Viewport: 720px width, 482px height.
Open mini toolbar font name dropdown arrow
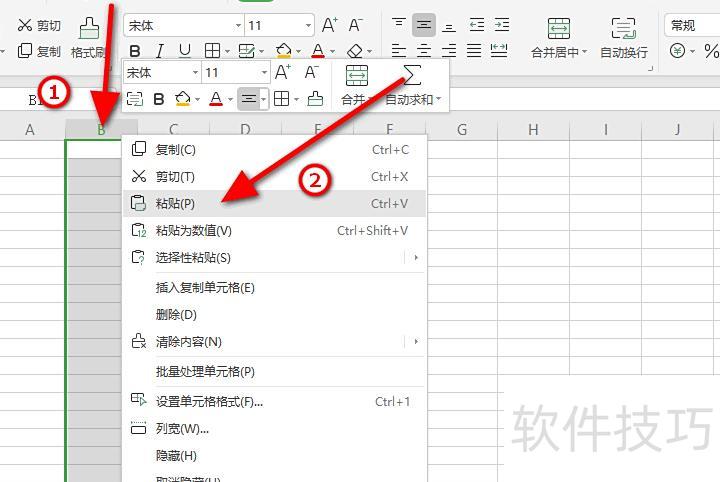coord(195,73)
